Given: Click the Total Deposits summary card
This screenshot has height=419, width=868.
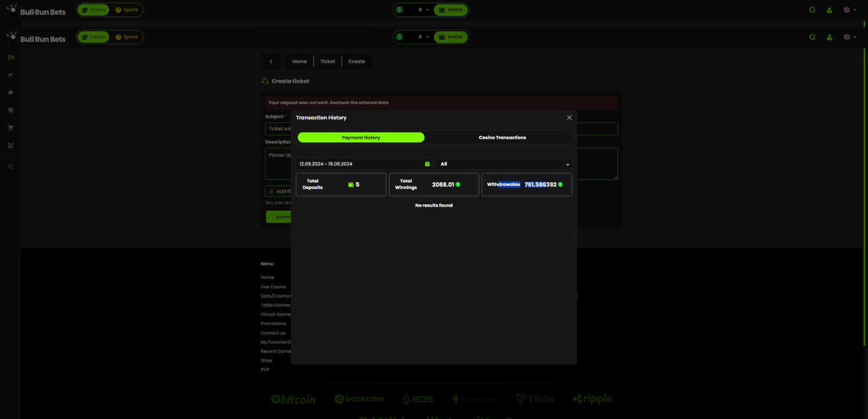Looking at the screenshot, I should click(x=341, y=185).
